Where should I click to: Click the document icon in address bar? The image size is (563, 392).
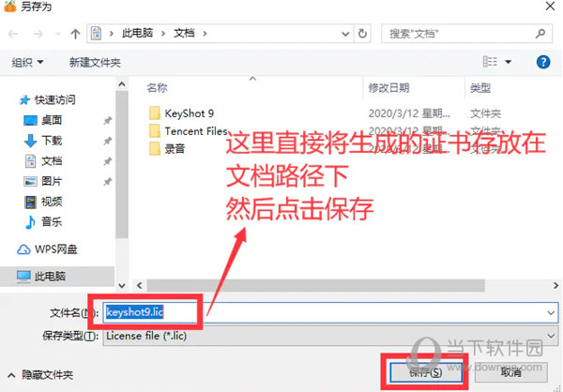[x=96, y=34]
